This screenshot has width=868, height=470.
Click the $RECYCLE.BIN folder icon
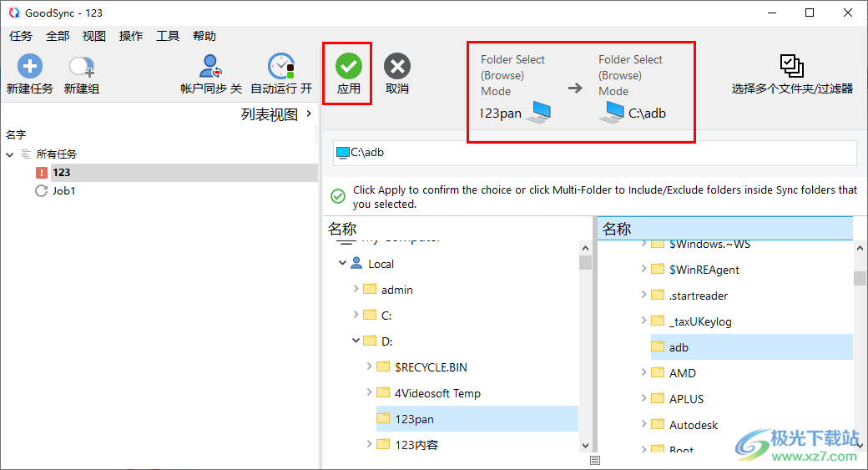(x=383, y=366)
